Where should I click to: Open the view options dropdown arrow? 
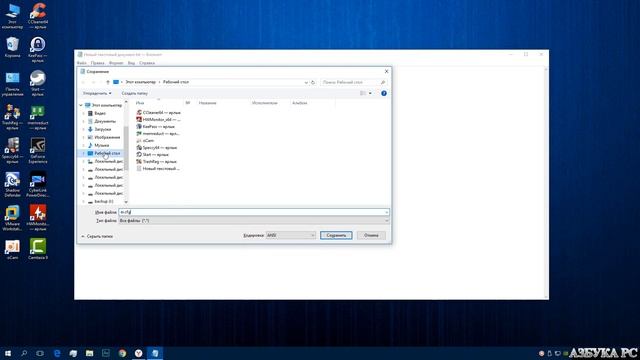pos(370,93)
